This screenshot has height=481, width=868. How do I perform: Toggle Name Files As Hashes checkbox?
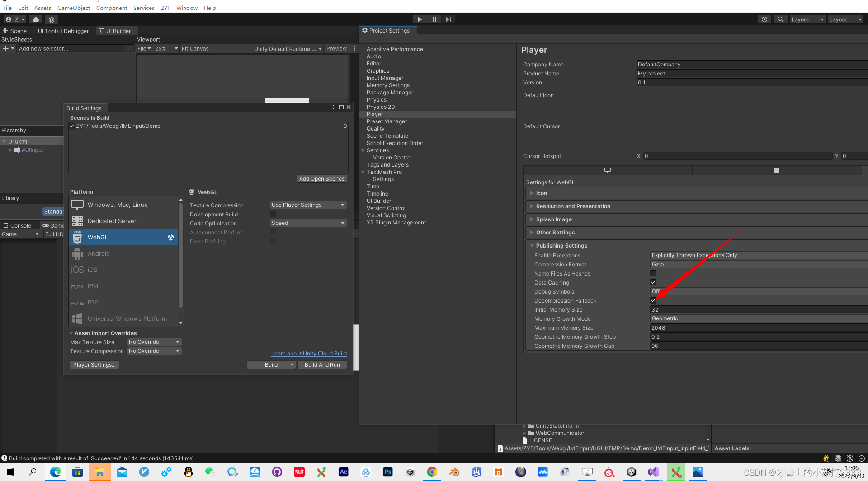(x=653, y=273)
